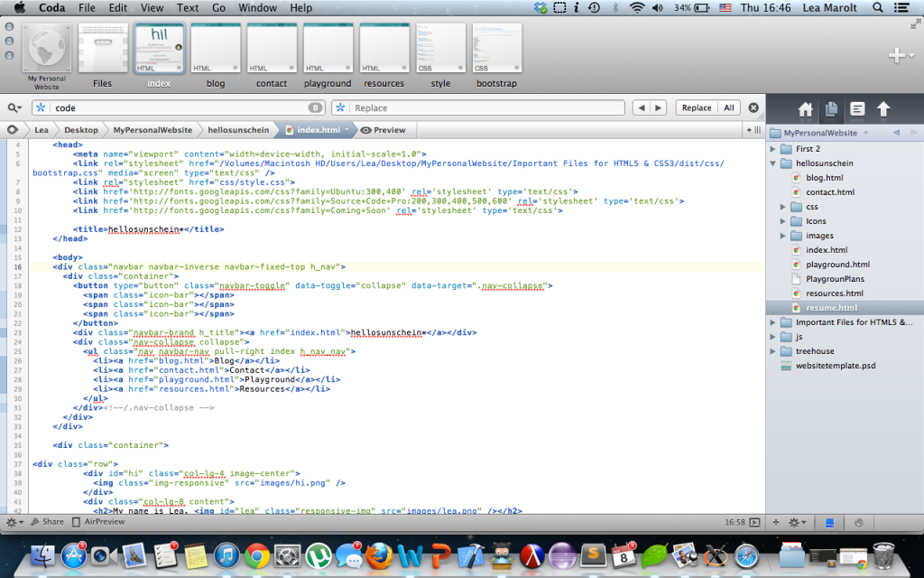924x578 pixels.
Task: Open the Text menu
Action: (x=188, y=8)
